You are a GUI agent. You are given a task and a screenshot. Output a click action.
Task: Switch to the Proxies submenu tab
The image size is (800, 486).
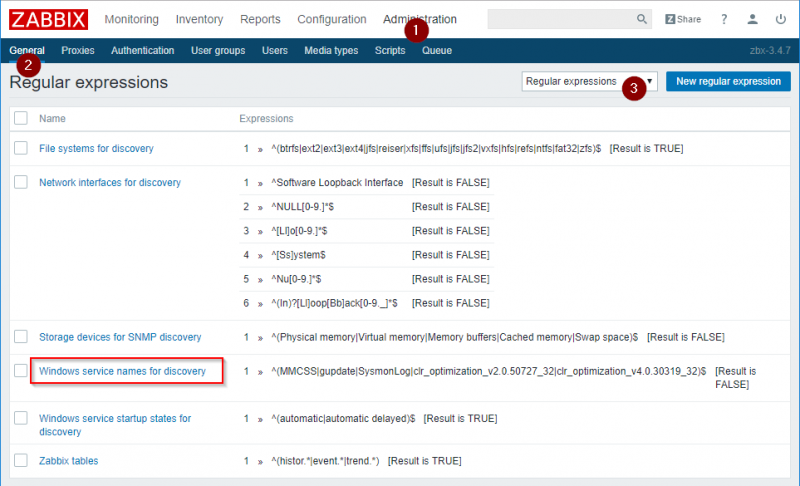click(78, 50)
